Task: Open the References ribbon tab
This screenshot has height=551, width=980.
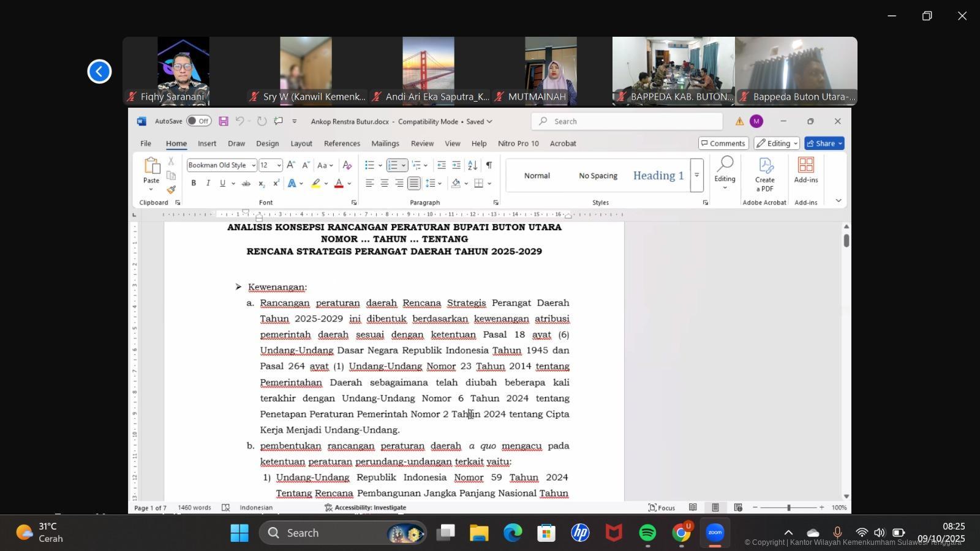Action: 342,143
